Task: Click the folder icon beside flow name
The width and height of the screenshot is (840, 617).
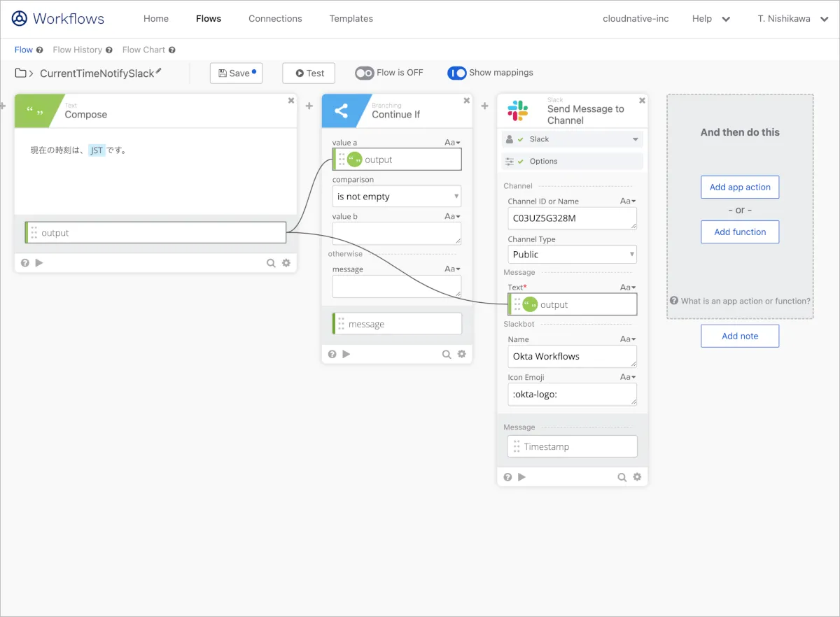Action: (x=21, y=73)
